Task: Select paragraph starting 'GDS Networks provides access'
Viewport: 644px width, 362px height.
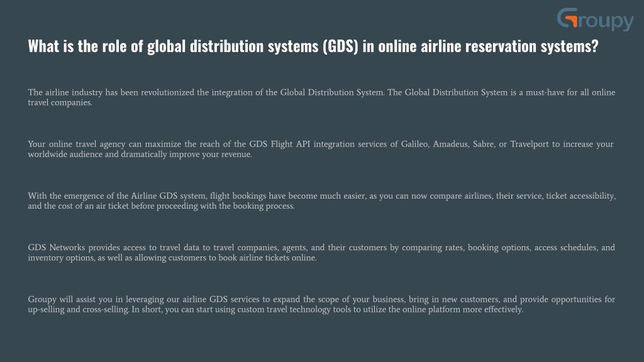Action: tap(321, 253)
